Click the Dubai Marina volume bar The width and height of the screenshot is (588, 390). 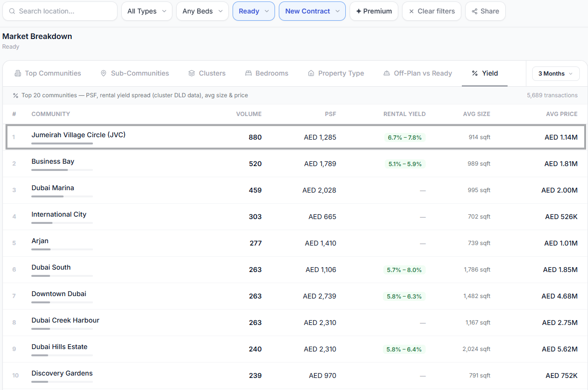coord(62,196)
